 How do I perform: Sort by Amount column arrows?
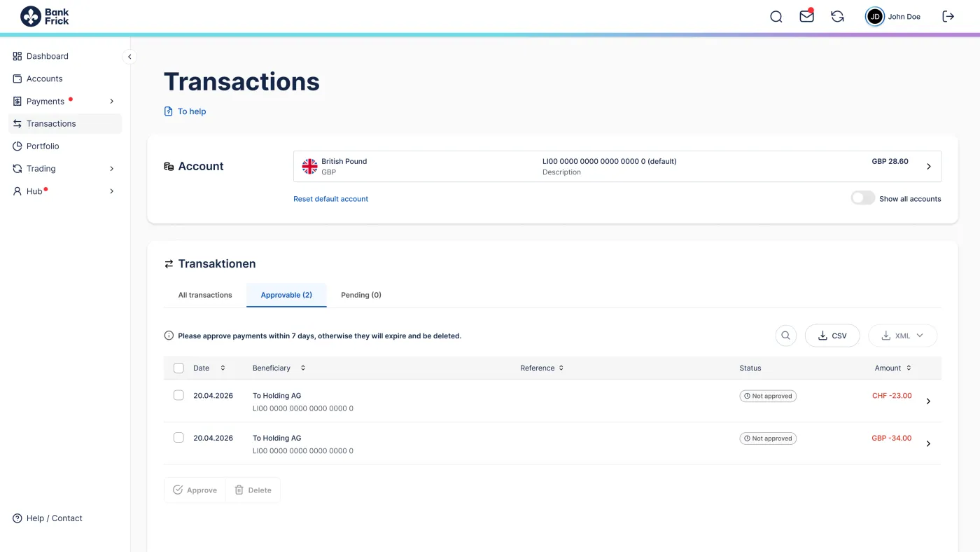(909, 368)
